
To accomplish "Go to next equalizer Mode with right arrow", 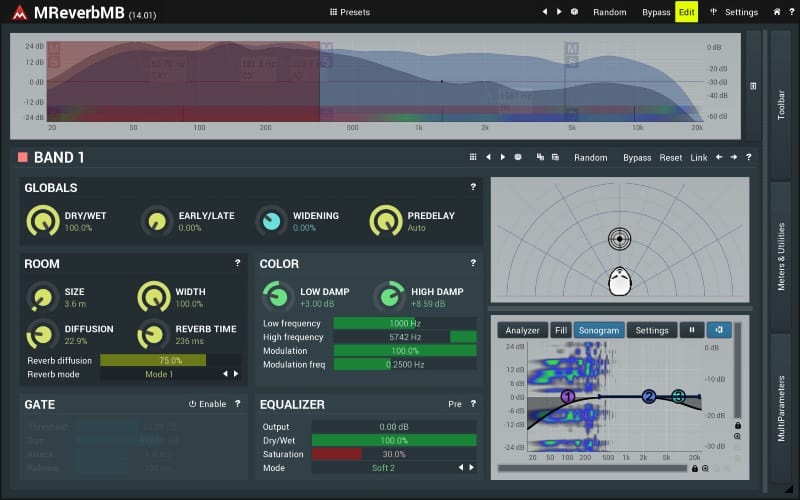I will pos(471,467).
